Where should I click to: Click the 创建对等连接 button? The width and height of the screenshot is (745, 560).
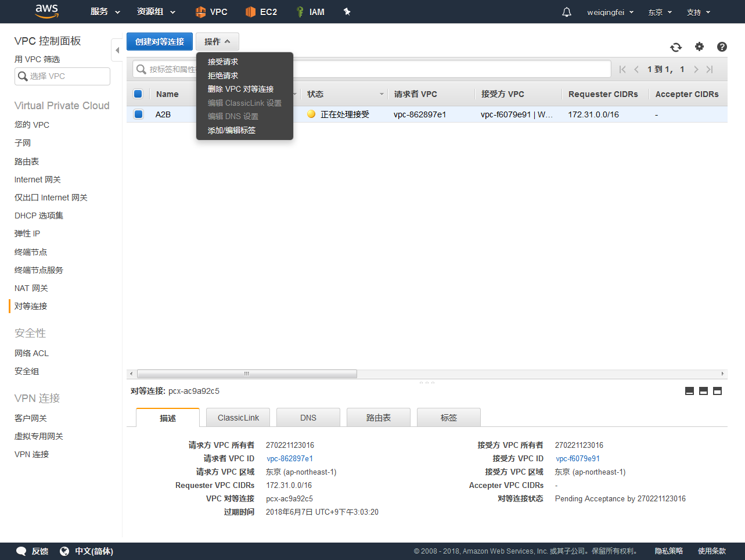coord(160,42)
